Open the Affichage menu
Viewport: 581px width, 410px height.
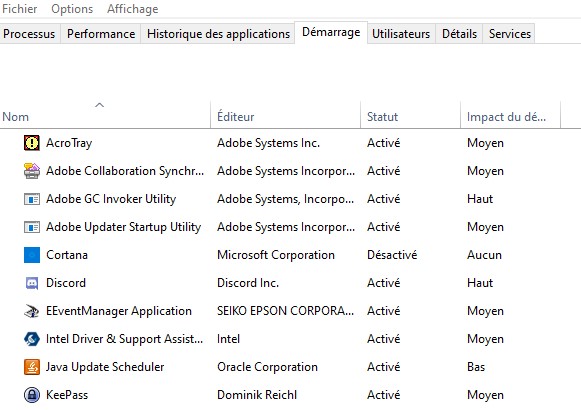pyautogui.click(x=133, y=9)
